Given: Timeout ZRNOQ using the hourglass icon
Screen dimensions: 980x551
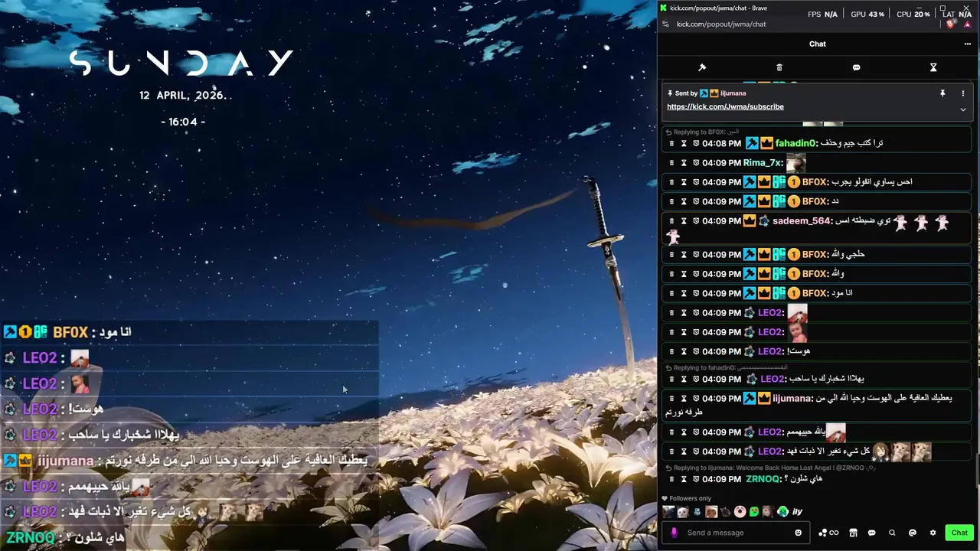Looking at the screenshot, I should [684, 479].
